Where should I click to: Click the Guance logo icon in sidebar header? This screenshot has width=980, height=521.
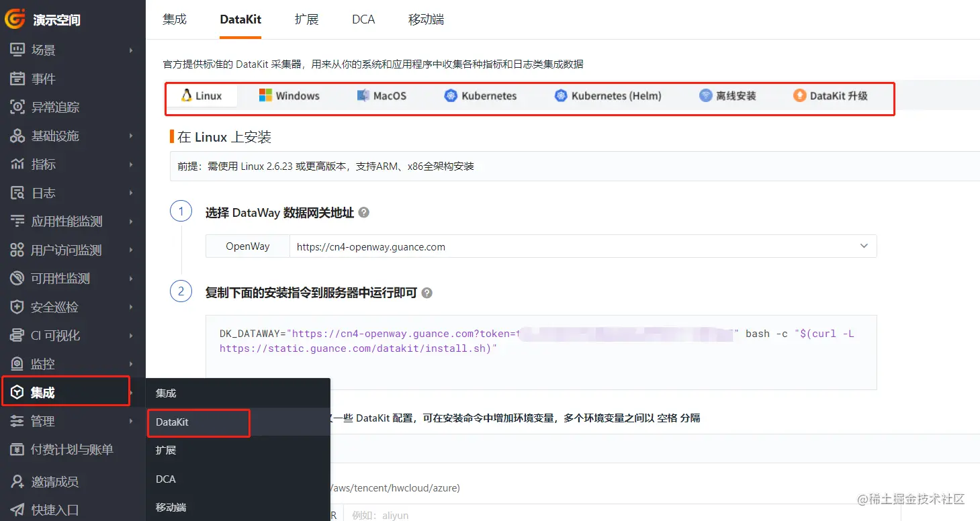pyautogui.click(x=15, y=19)
